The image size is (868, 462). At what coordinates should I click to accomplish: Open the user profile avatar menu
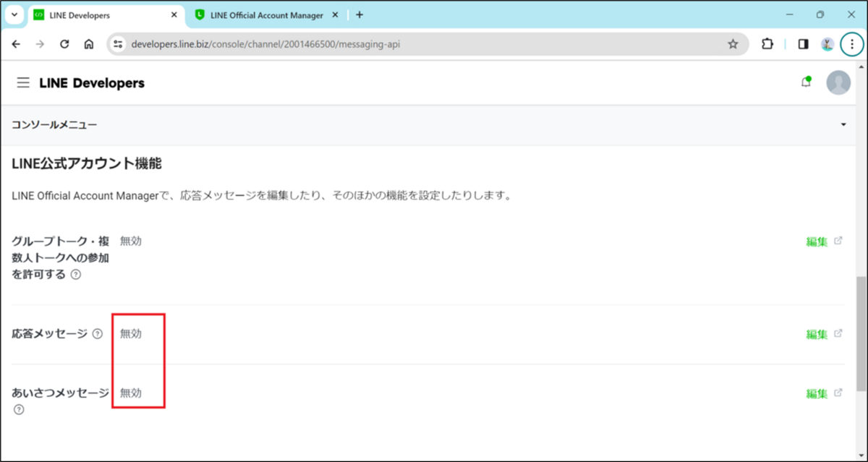pyautogui.click(x=838, y=82)
